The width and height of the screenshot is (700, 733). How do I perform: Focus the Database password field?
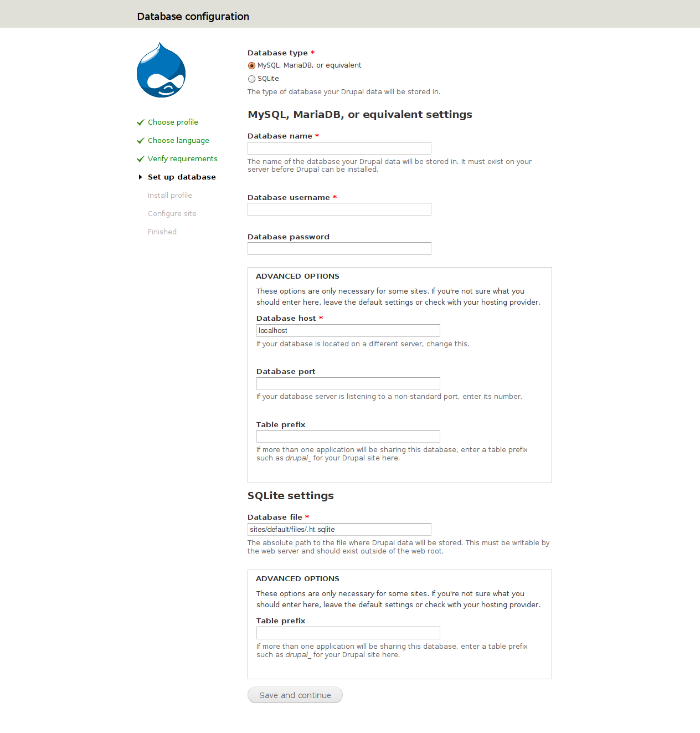point(339,249)
